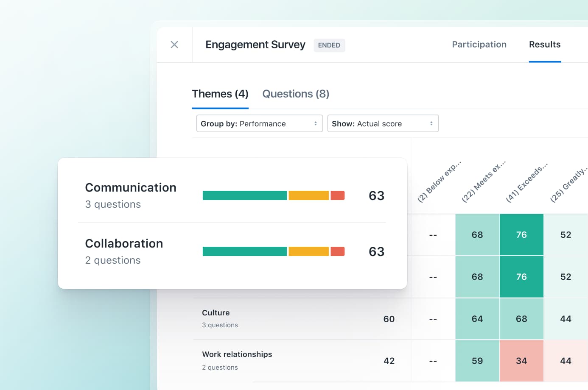Click Culture overall score 60
588x390 pixels.
coord(389,319)
